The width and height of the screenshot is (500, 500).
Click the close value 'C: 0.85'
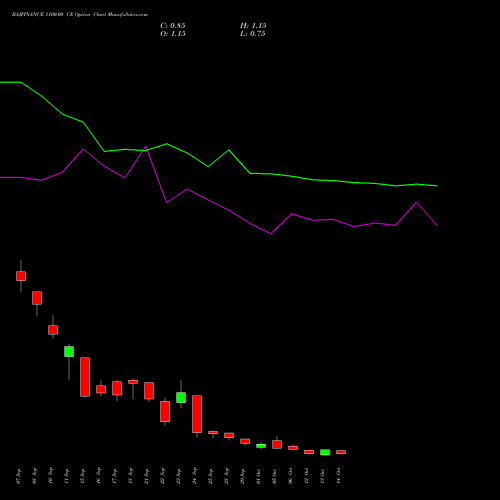point(173,26)
